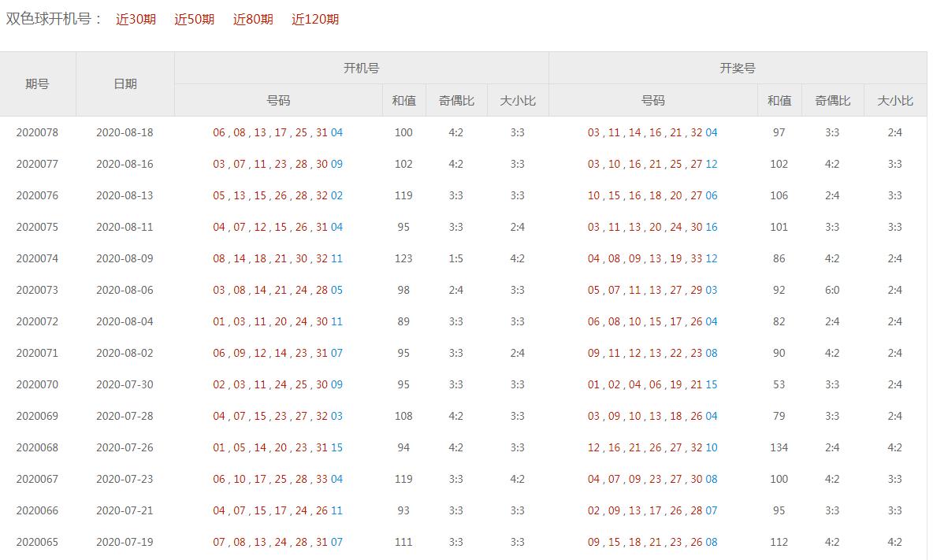Click the date 2020-08-16
This screenshot has width=933, height=560.
point(125,164)
